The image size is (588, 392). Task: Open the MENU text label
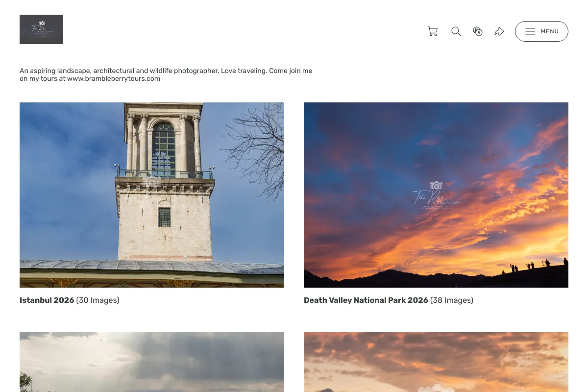click(550, 31)
